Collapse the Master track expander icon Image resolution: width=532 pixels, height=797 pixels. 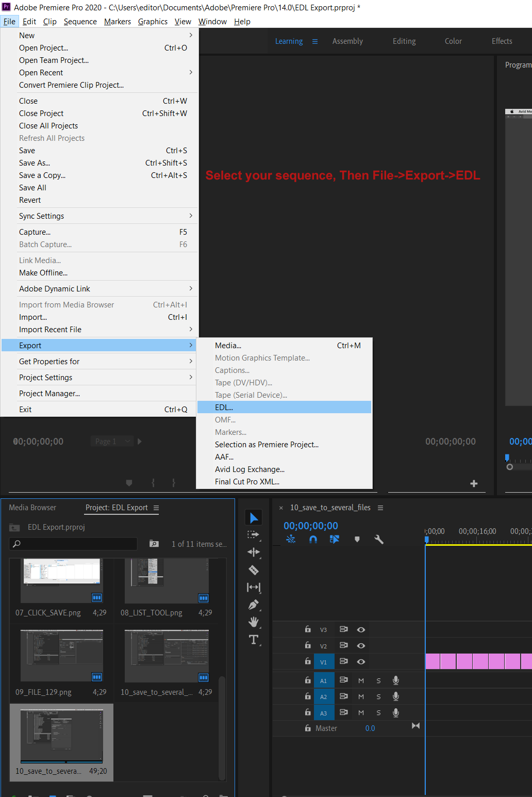pos(415,726)
